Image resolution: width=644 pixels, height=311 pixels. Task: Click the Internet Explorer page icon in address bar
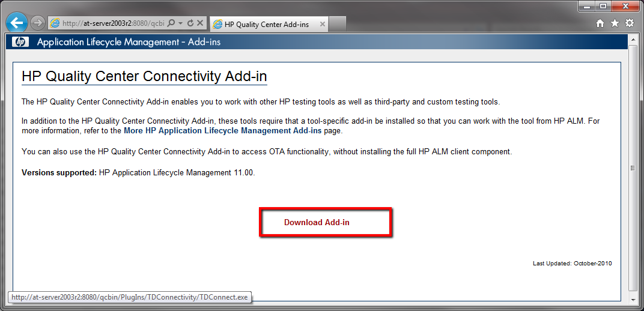click(x=55, y=23)
